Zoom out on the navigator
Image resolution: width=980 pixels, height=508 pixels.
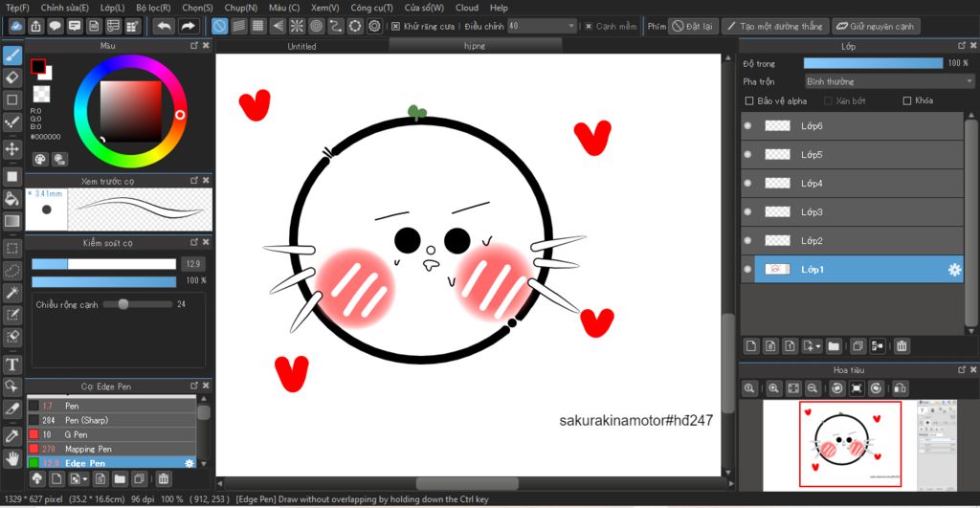[x=813, y=388]
